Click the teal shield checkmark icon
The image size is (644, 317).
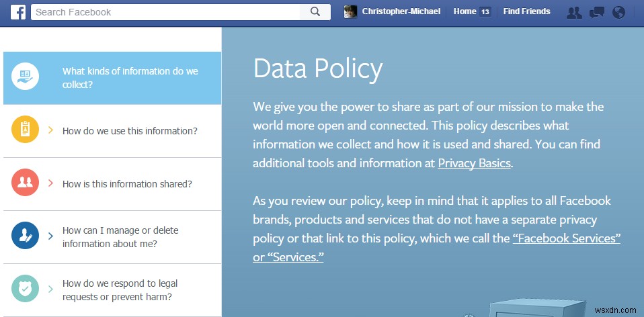pyautogui.click(x=26, y=289)
